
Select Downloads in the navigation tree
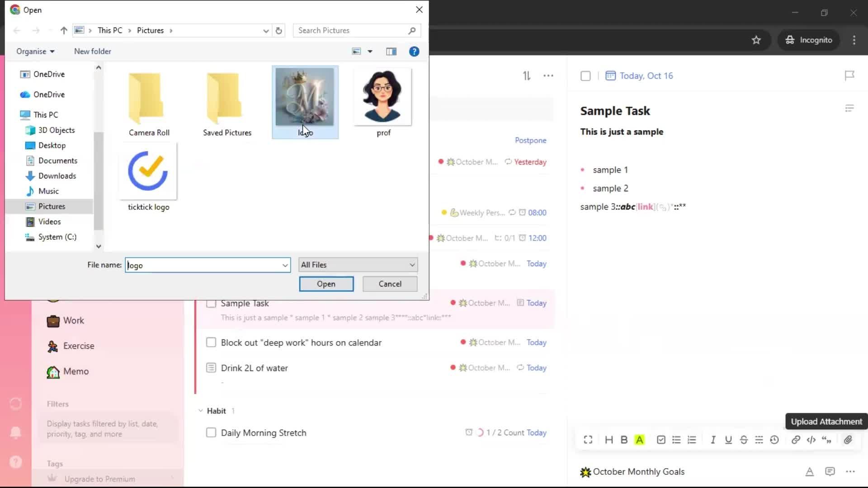pos(57,176)
